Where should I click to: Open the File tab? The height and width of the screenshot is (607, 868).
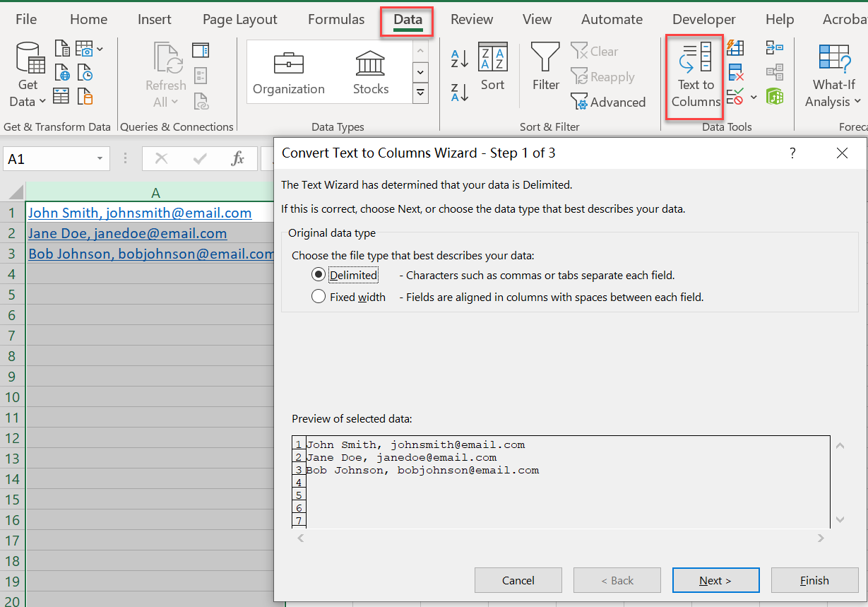[x=26, y=19]
